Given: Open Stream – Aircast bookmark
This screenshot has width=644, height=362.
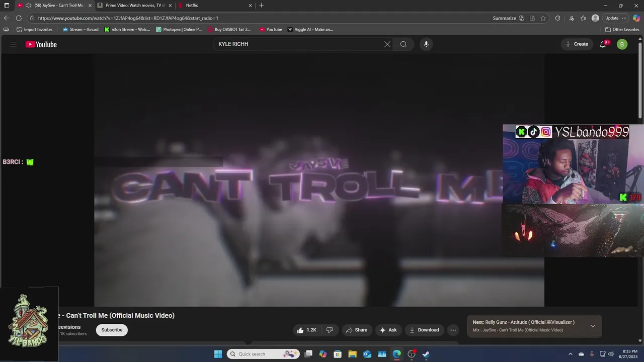Looking at the screenshot, I should (80, 30).
